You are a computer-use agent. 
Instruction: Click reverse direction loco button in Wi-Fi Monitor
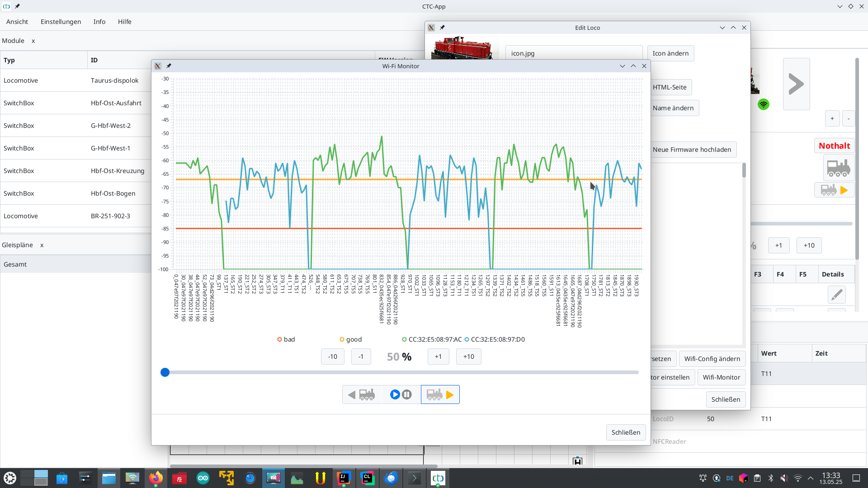point(362,394)
